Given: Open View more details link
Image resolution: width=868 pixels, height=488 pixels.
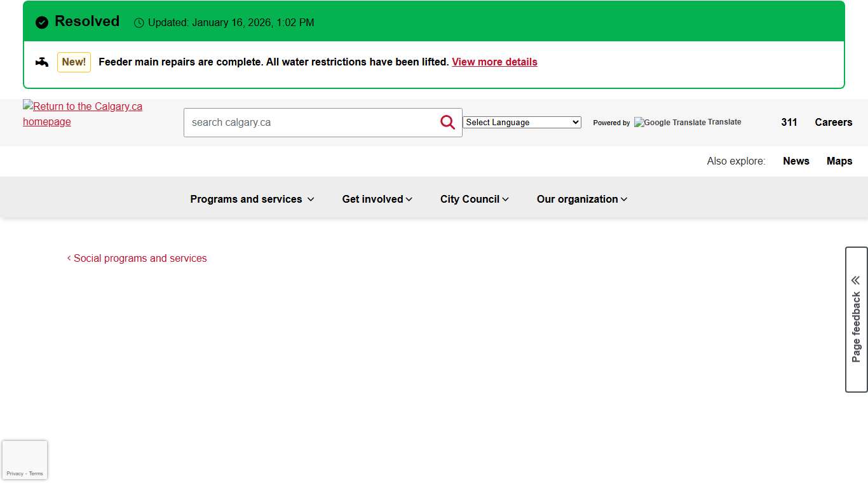Looking at the screenshot, I should tap(494, 62).
